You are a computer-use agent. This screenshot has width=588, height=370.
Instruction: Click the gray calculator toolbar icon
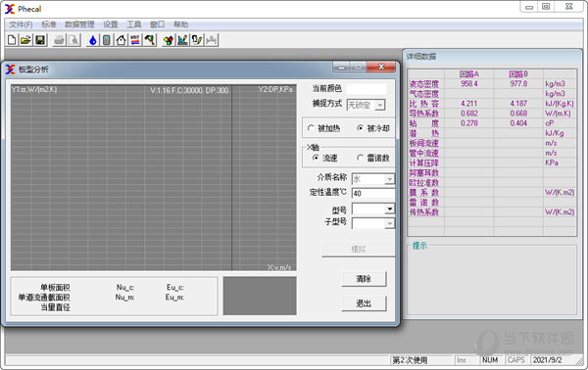107,40
